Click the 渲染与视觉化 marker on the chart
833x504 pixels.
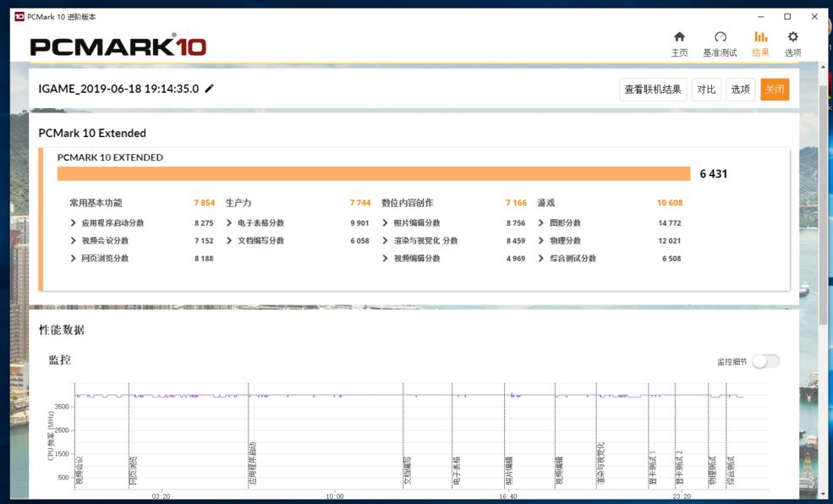pyautogui.click(x=600, y=463)
